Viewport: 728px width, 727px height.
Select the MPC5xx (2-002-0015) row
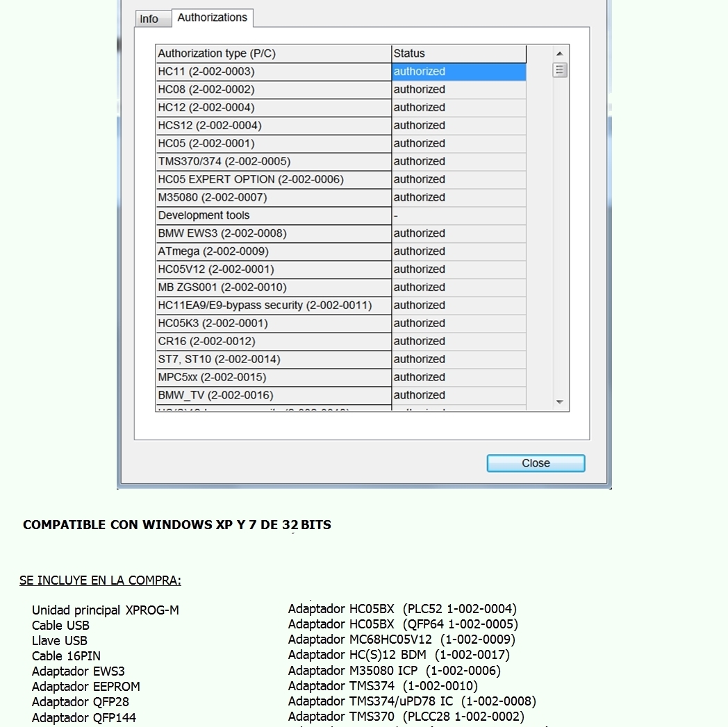coord(273,377)
